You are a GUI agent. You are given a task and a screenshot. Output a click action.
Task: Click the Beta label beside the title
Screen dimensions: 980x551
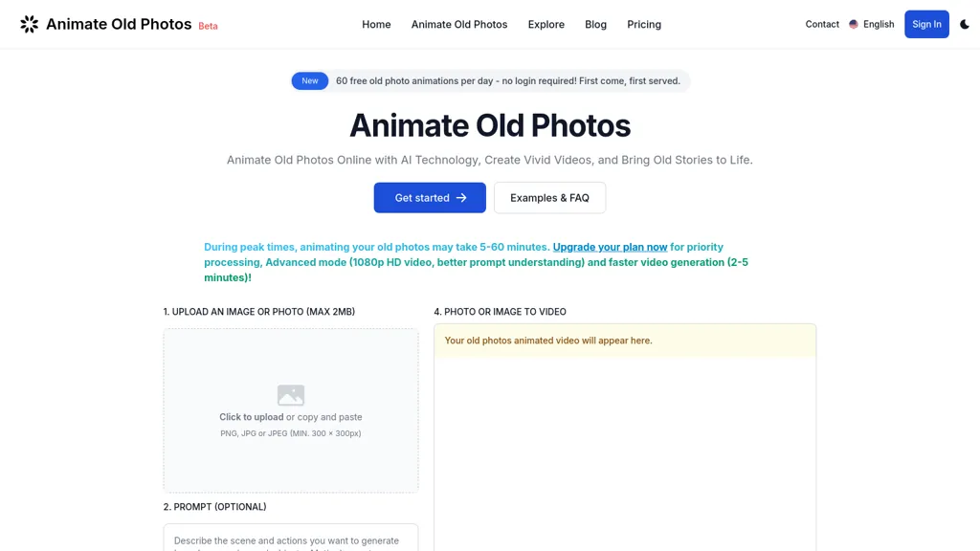208,26
